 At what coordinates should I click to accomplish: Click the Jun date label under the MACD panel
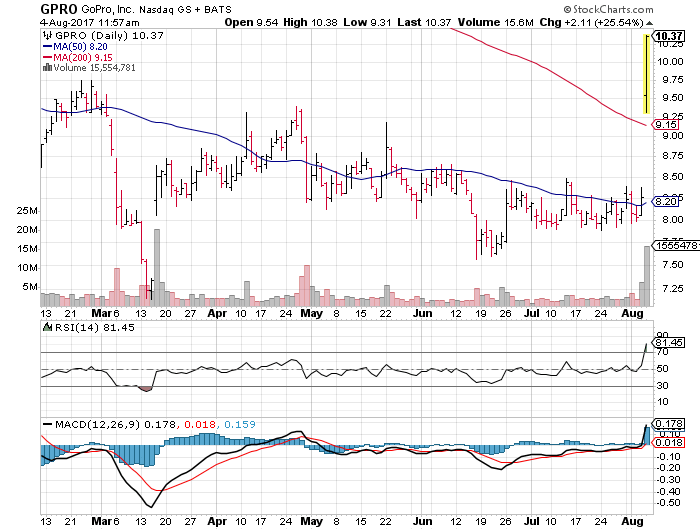point(422,521)
